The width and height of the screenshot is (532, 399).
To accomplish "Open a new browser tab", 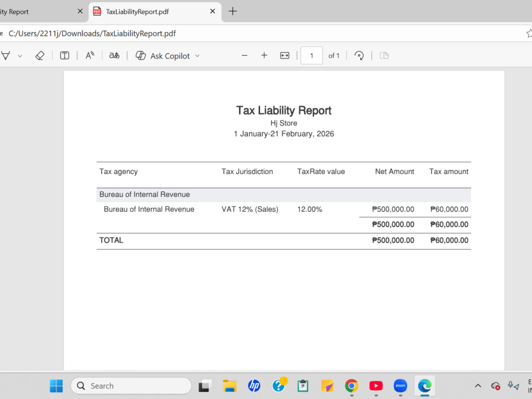I will 233,11.
